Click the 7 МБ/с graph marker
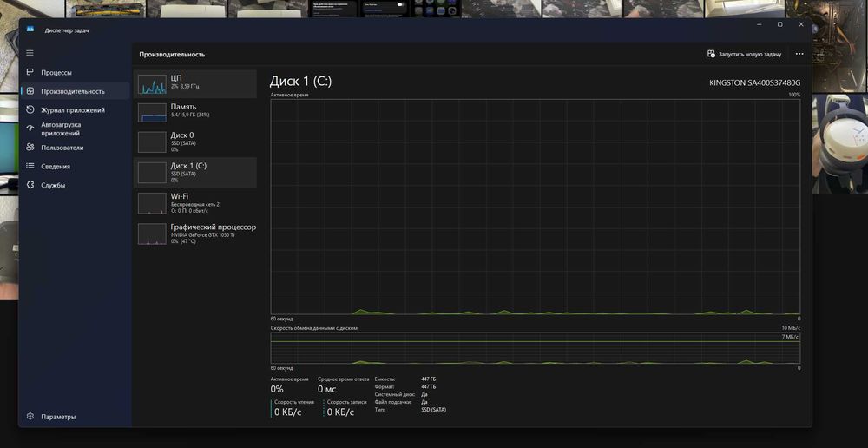This screenshot has height=448, width=868. 791,337
